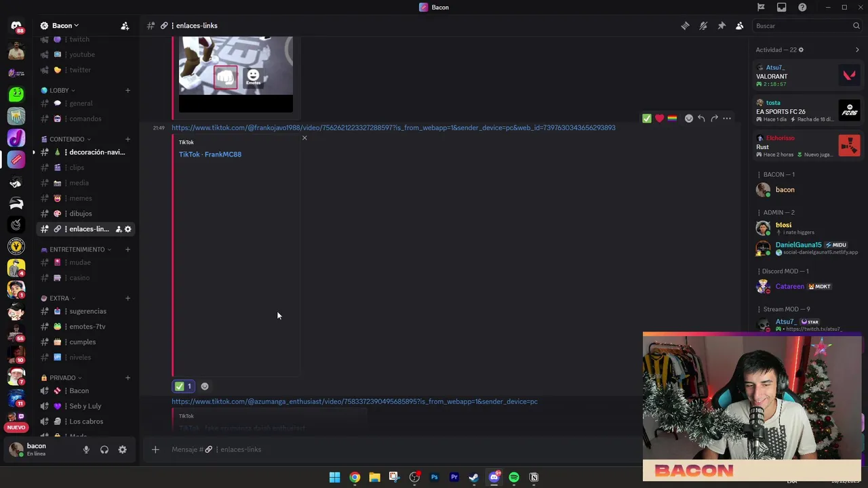Open Actividad settings gear
The image size is (868, 488).
tap(801, 50)
